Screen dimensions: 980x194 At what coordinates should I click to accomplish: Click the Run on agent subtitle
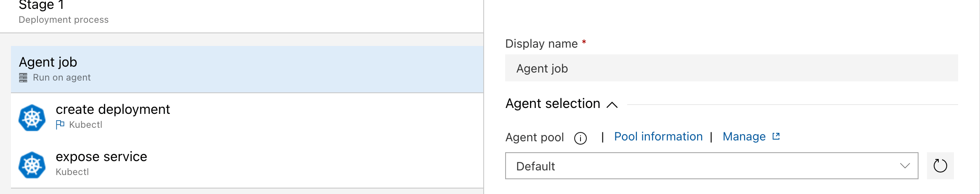click(x=62, y=78)
